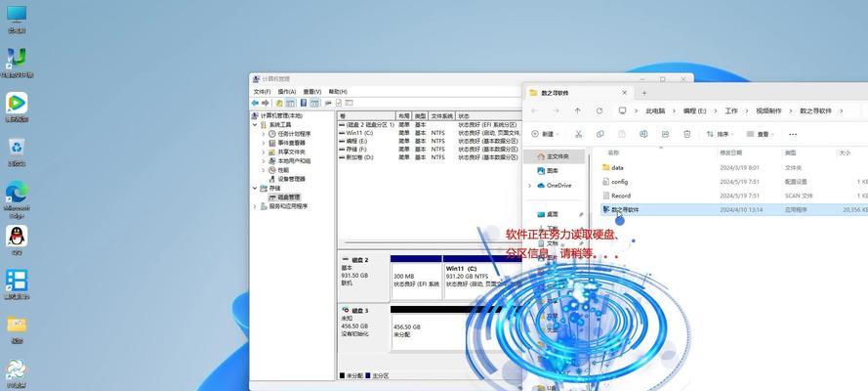868x391 pixels.
Task: Open the 排序 (Sort) dropdown in File Explorer
Action: [x=721, y=134]
